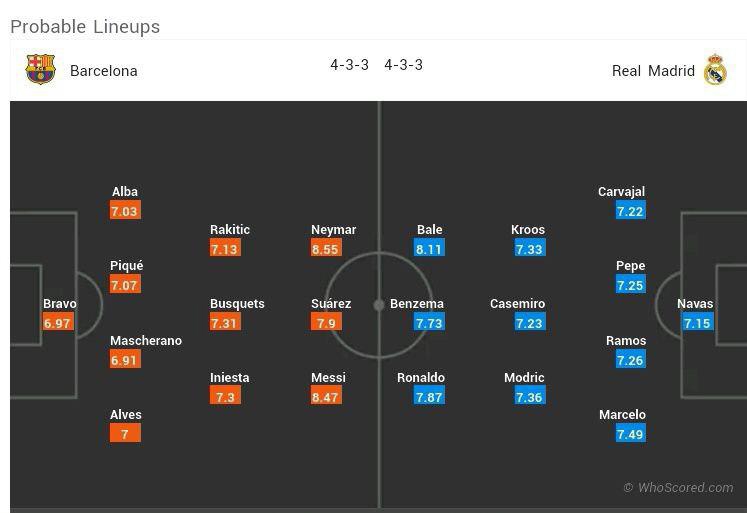Open Suárez player name

pos(331,304)
